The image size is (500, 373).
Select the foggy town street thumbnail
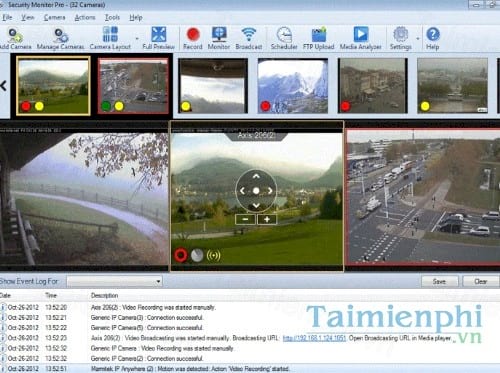[373, 86]
